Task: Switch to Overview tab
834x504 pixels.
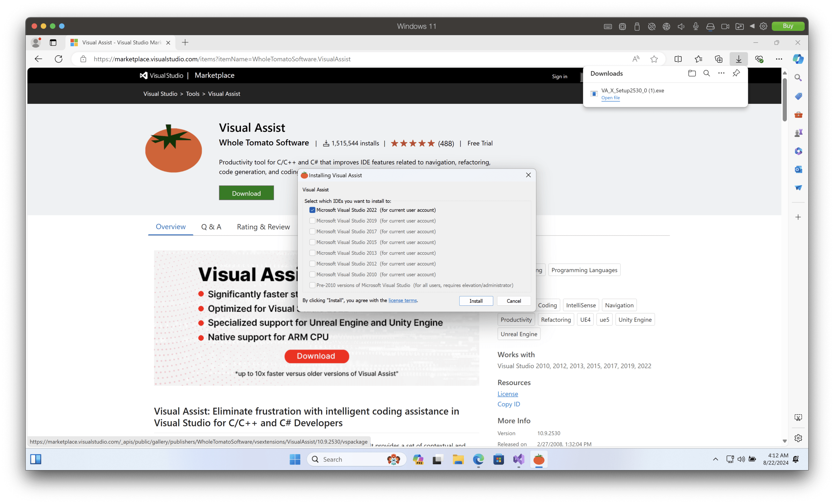Action: (171, 227)
